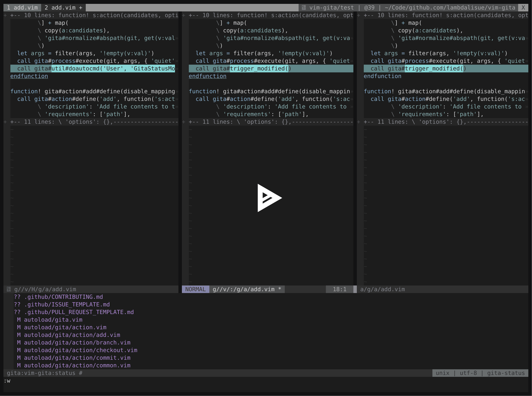Viewport: 532px width, 396px height.
Task: Open the 11 lines options fold, right pane
Action: click(443, 122)
